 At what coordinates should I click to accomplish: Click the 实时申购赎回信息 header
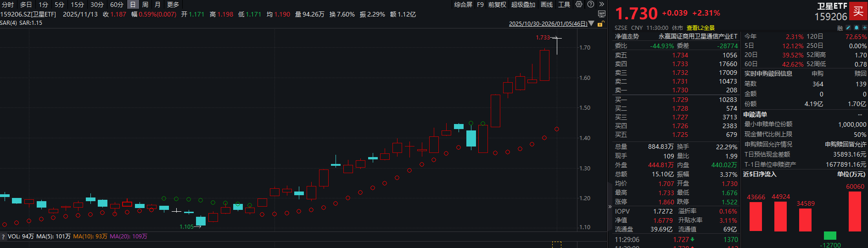[x=768, y=73]
